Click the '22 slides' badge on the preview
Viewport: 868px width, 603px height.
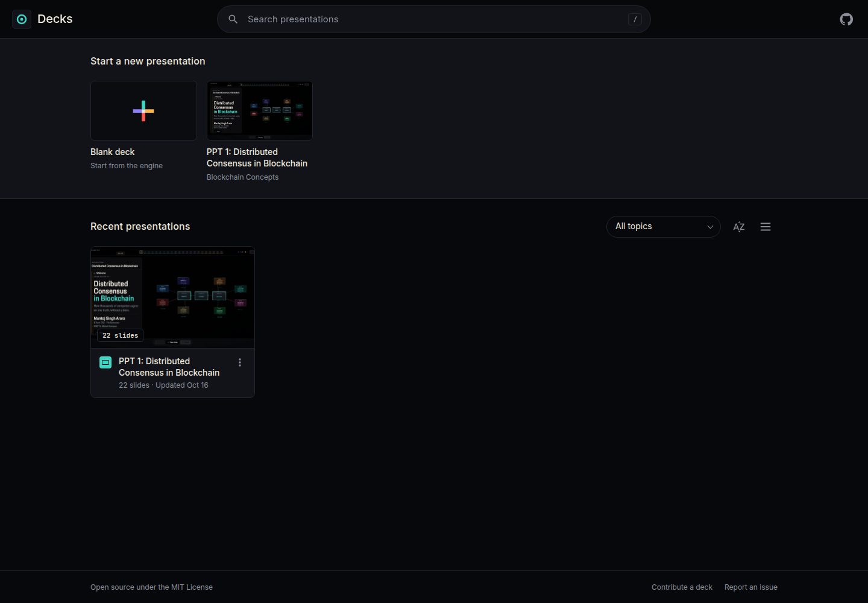pyautogui.click(x=121, y=335)
